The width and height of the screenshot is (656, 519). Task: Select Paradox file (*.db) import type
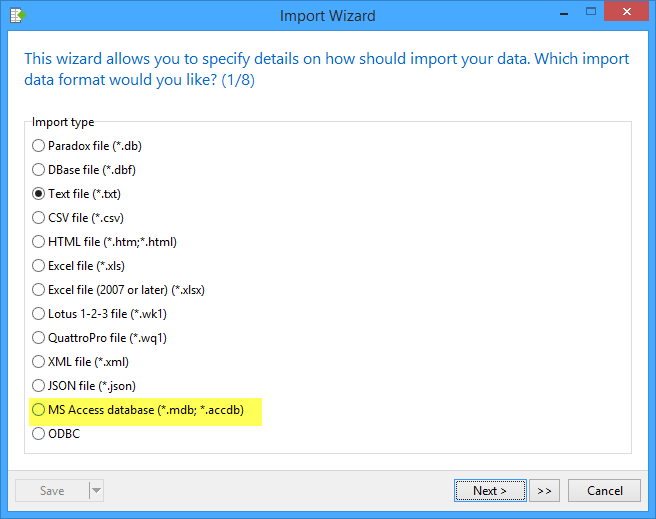(39, 146)
